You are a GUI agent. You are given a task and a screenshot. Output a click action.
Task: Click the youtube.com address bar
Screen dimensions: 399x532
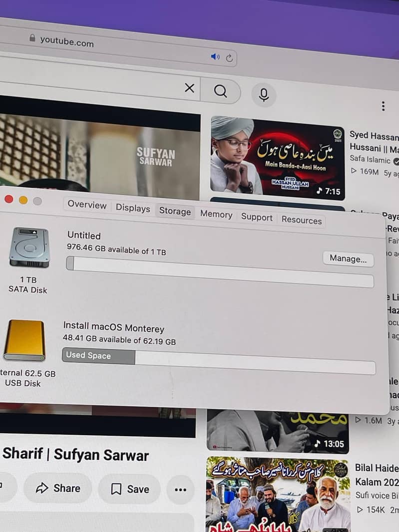[x=119, y=47]
